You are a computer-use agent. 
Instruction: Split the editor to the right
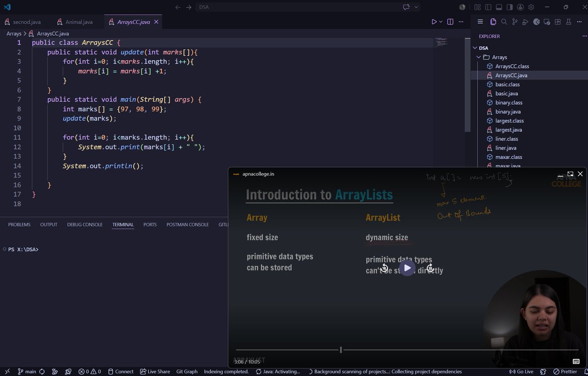pos(450,22)
